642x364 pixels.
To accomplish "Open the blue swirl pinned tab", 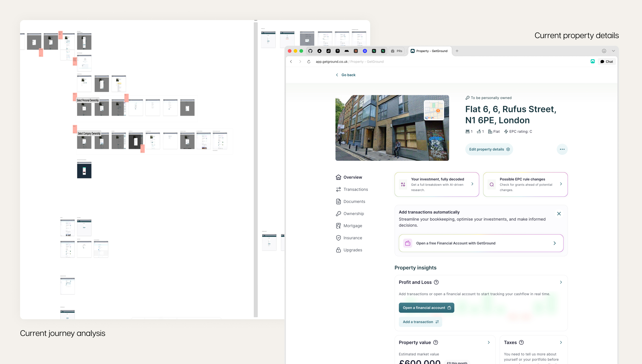I will coord(365,51).
